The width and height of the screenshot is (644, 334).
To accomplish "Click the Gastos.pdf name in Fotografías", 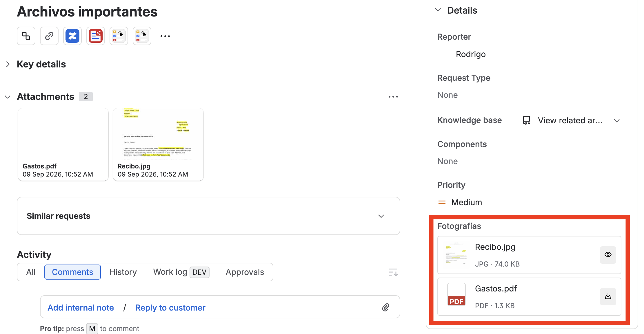I will click(496, 289).
